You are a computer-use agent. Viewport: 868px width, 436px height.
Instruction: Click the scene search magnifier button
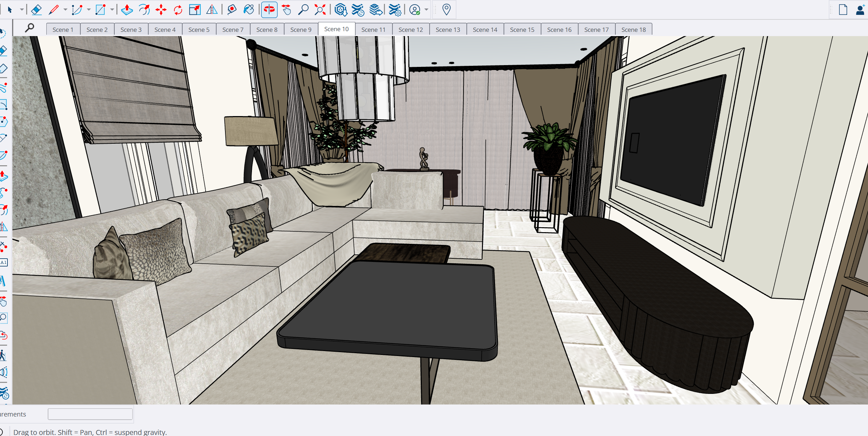point(30,28)
